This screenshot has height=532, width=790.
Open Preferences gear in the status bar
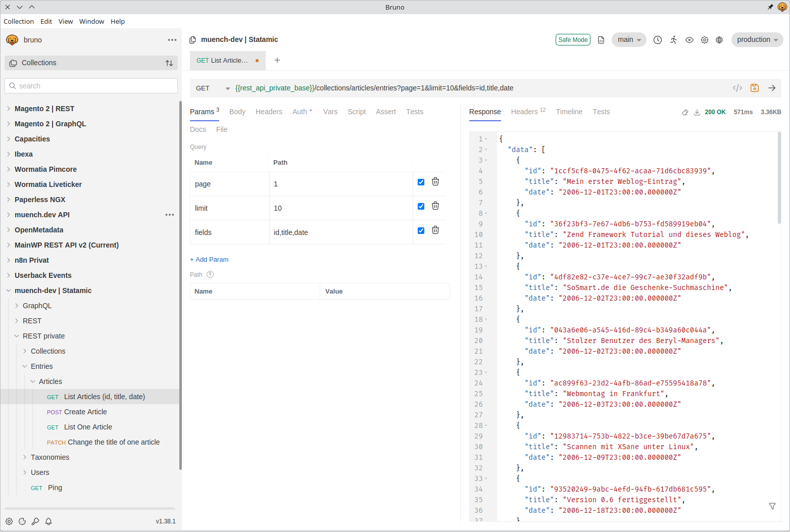(9, 521)
